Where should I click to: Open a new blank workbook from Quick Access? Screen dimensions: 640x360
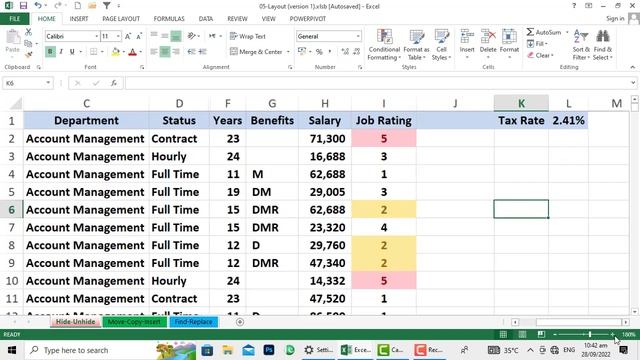click(78, 6)
